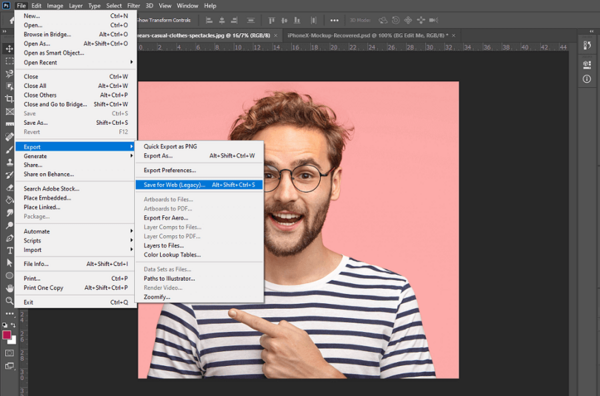Image resolution: width=600 pixels, height=396 pixels.
Task: Select the Dodge tool
Action: click(x=9, y=225)
